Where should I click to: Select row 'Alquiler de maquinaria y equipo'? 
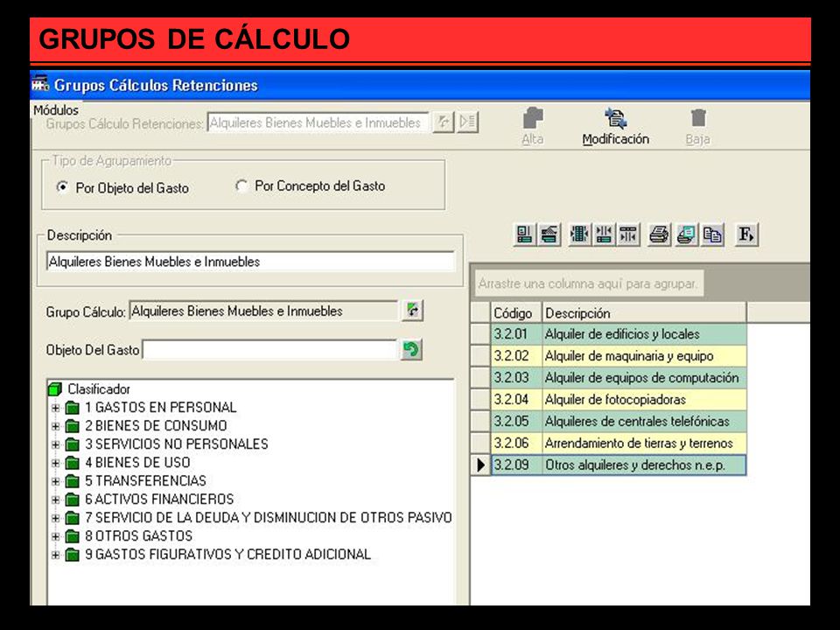(x=619, y=356)
